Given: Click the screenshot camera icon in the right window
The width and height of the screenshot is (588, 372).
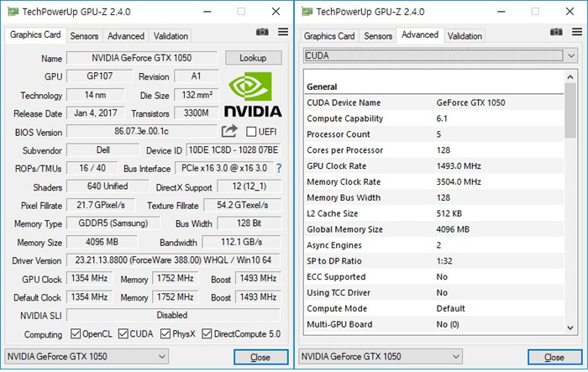Looking at the screenshot, I should tap(556, 32).
